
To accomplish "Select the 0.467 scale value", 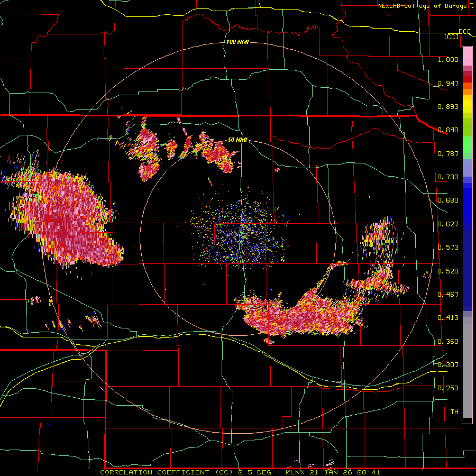I will pos(448,295).
